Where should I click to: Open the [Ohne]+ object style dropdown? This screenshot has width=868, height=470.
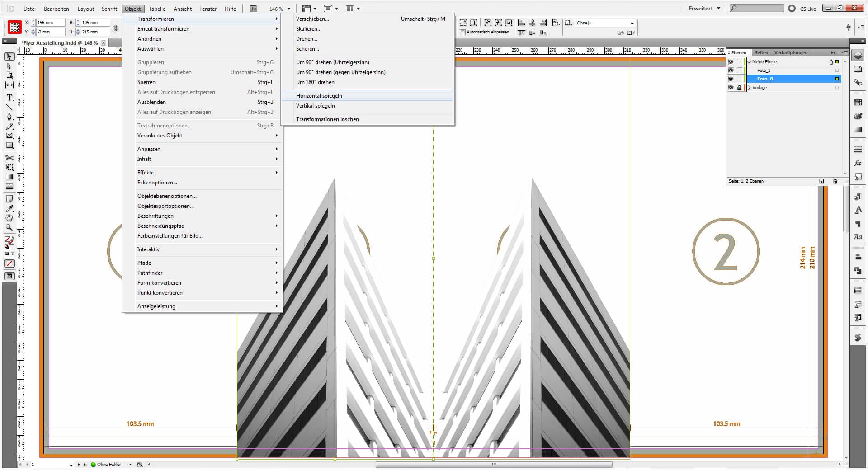click(x=632, y=23)
